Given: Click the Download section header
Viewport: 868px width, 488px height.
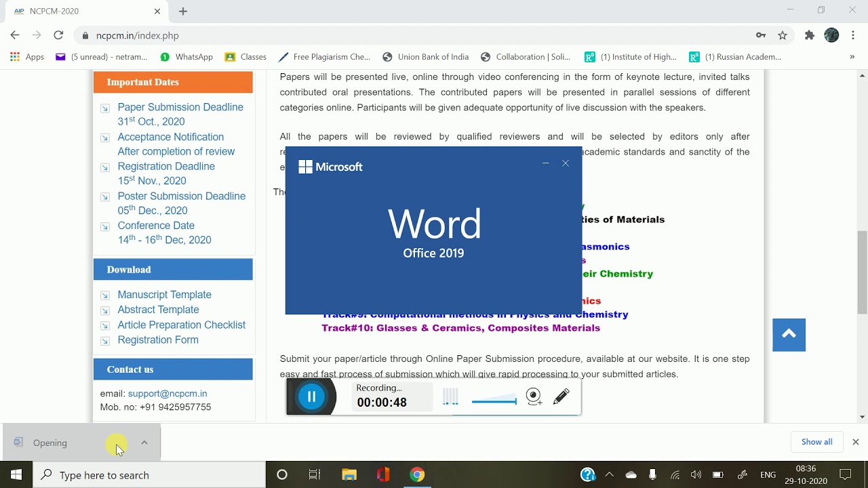Looking at the screenshot, I should coord(173,269).
